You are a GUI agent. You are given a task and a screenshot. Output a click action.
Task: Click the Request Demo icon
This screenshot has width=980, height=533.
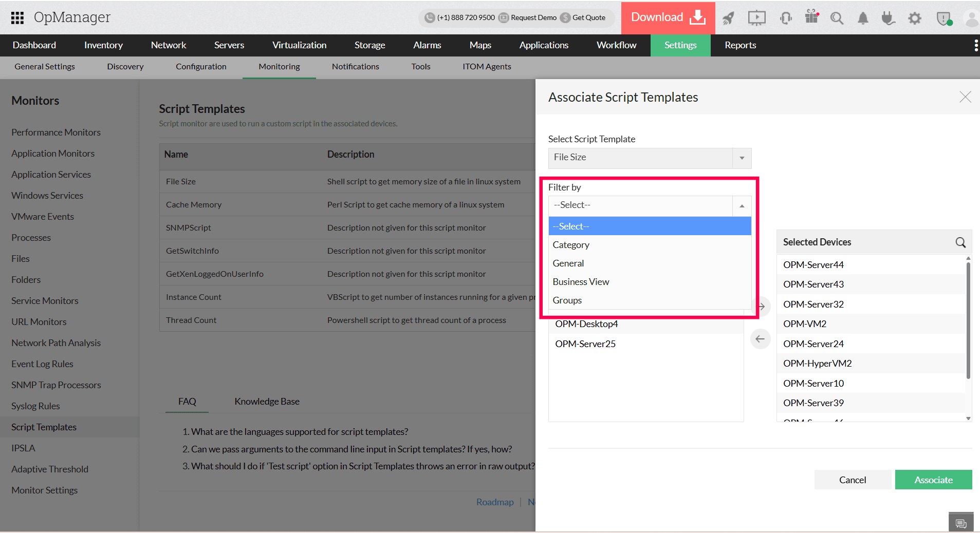tap(504, 18)
